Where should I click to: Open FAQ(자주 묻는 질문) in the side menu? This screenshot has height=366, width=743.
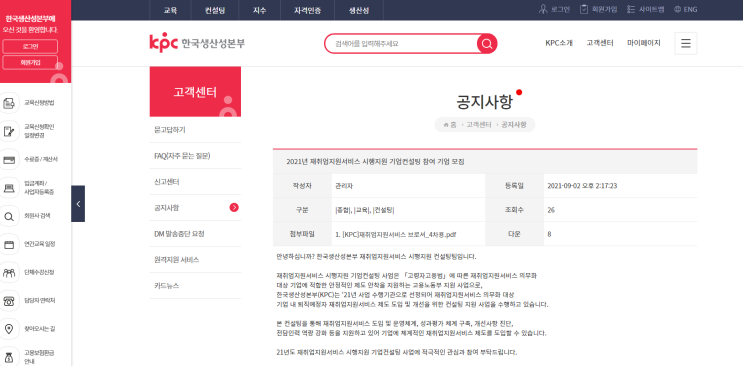195,156
